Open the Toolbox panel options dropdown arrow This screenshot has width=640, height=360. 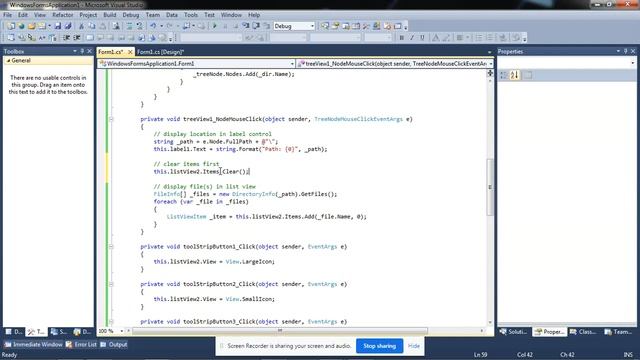(x=75, y=51)
